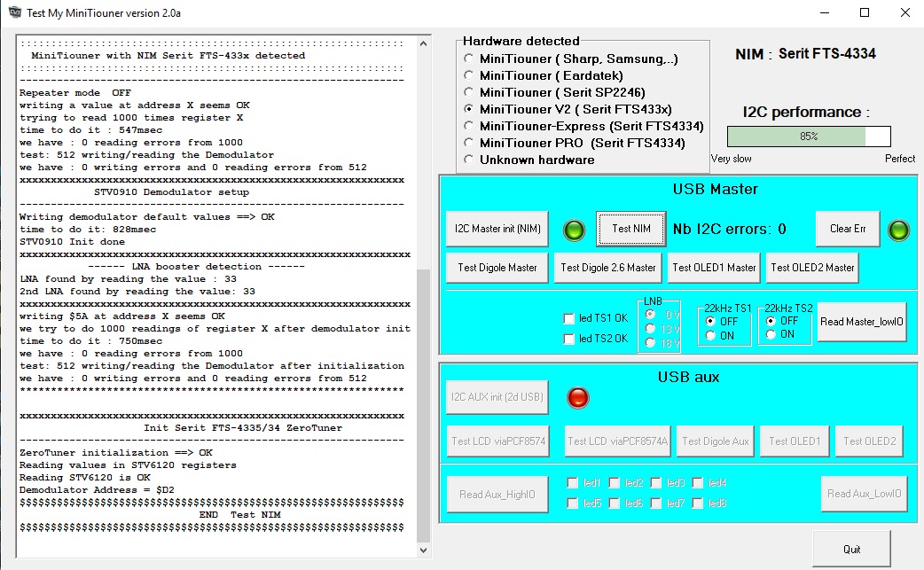924x570 pixels.
Task: Click I2C Master init (NIM) button
Action: coord(497,229)
